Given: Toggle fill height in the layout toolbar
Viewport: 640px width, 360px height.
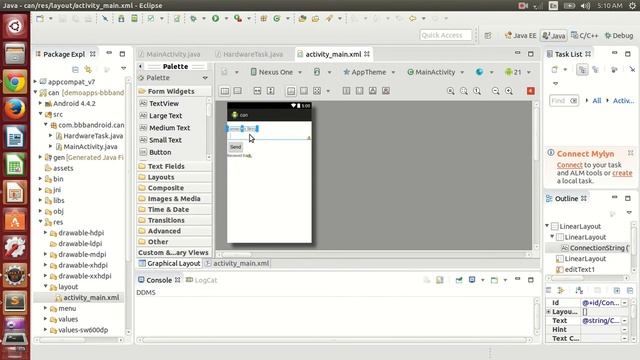Looking at the screenshot, I should tap(270, 91).
